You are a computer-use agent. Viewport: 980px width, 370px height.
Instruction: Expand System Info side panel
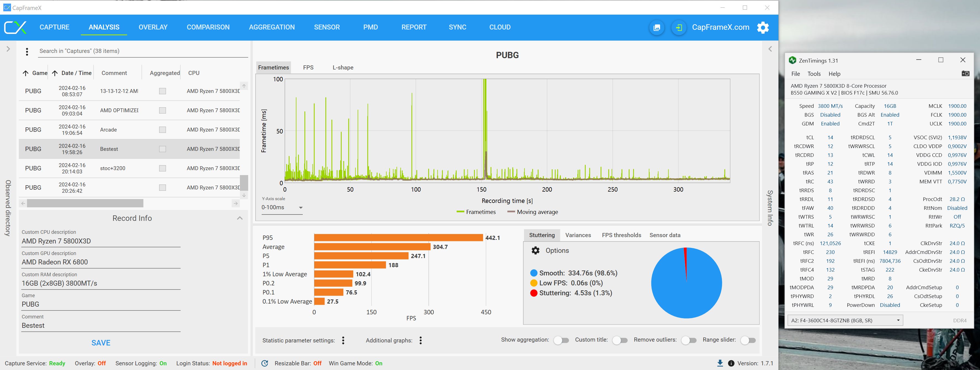pos(770,49)
